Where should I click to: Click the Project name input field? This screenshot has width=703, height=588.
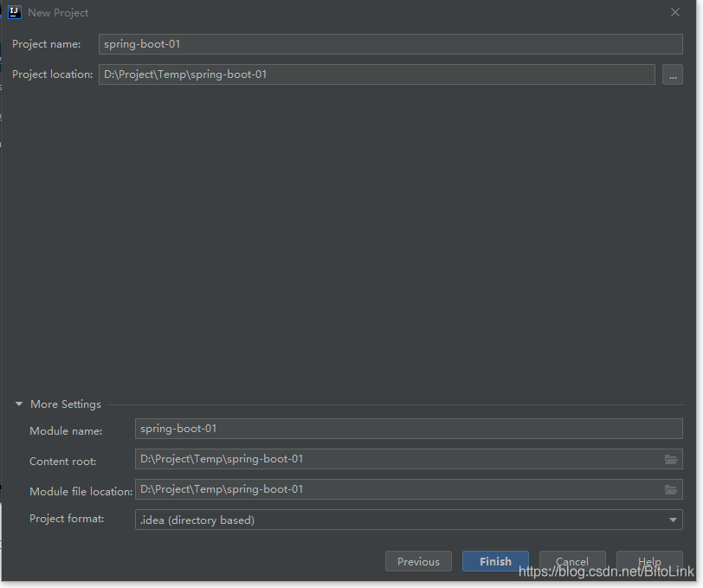(390, 44)
